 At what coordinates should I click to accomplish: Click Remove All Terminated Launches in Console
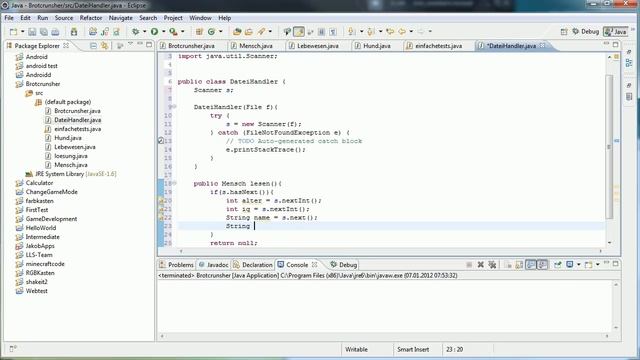(492, 264)
